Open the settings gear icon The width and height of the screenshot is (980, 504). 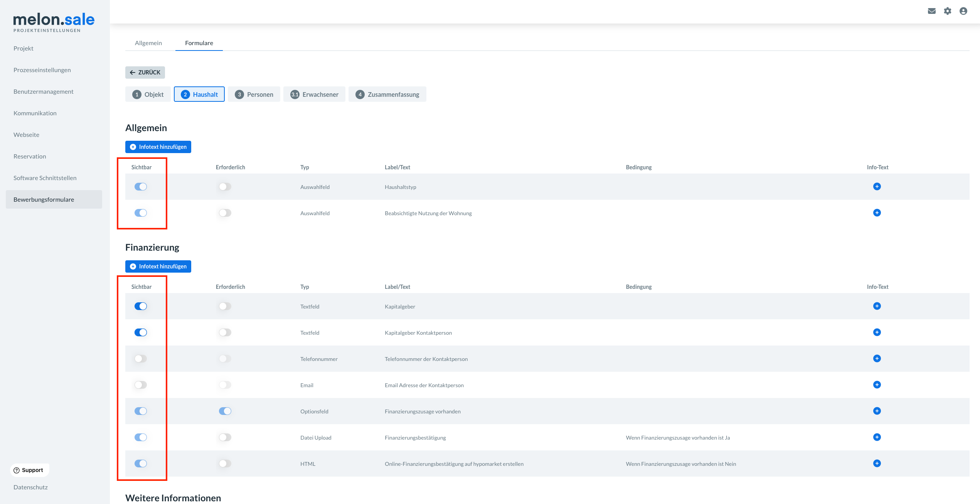pyautogui.click(x=947, y=11)
